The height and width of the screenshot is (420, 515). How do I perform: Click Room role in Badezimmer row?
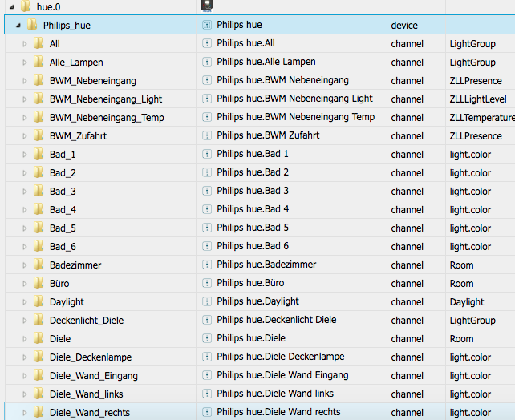[x=461, y=265]
